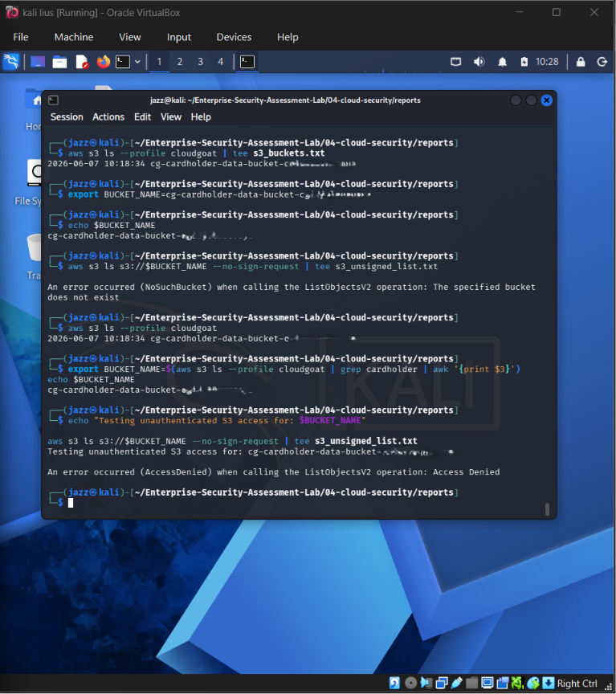Open the terminal Session menu
Screen dimensions: 616x694
(67, 116)
